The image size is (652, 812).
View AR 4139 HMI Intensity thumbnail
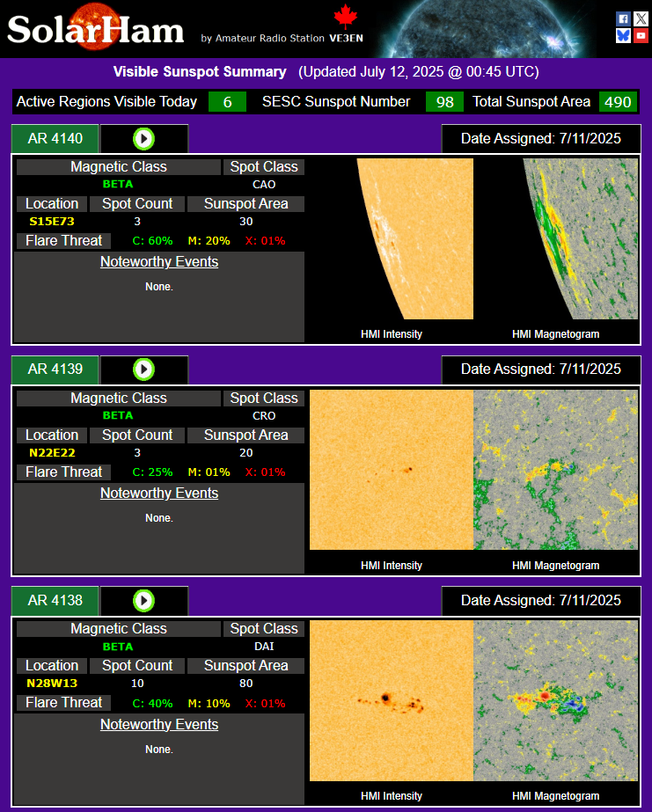click(x=392, y=470)
